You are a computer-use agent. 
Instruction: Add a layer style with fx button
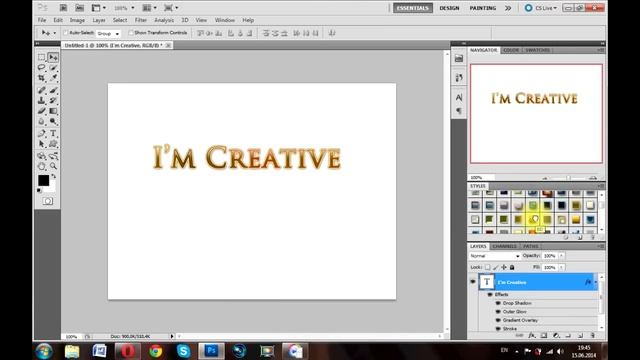(x=531, y=336)
